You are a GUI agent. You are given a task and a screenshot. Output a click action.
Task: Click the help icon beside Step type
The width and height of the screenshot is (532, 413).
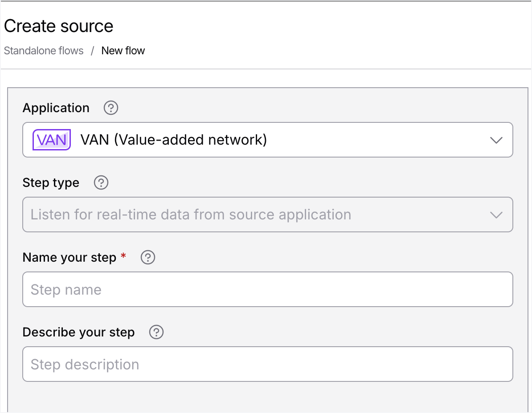[x=101, y=182]
